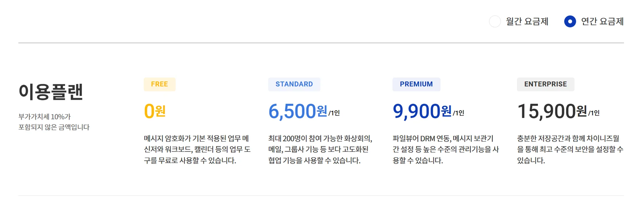644x205 pixels.
Task: Click the STANDARD plan description about 화상회의
Action: 320,149
